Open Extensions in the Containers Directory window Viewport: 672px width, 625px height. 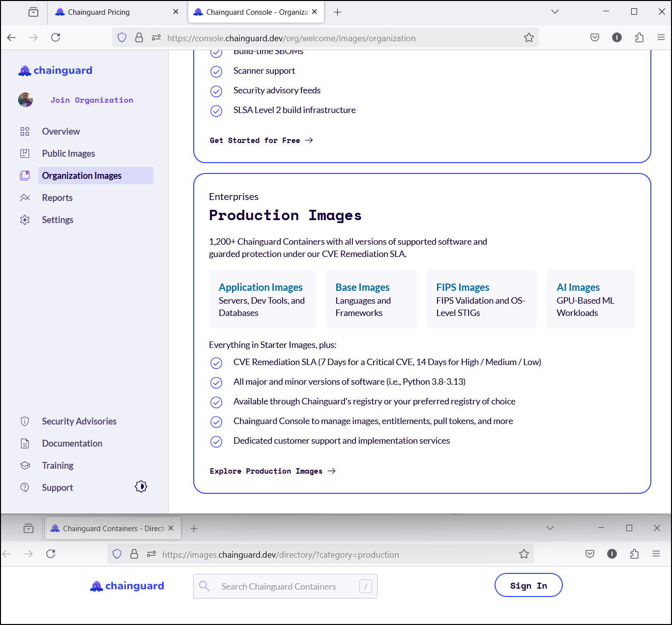634,554
